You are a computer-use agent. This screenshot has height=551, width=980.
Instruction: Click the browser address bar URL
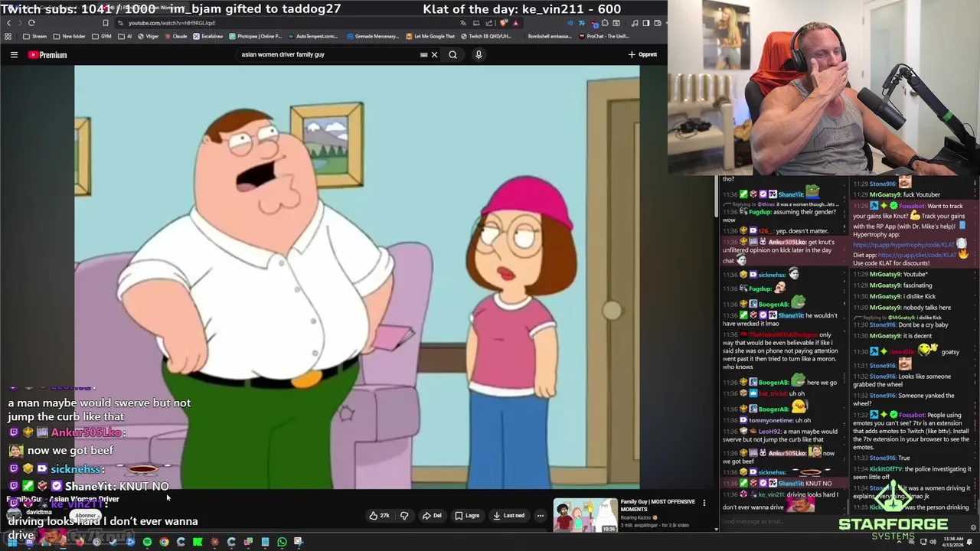(x=171, y=23)
